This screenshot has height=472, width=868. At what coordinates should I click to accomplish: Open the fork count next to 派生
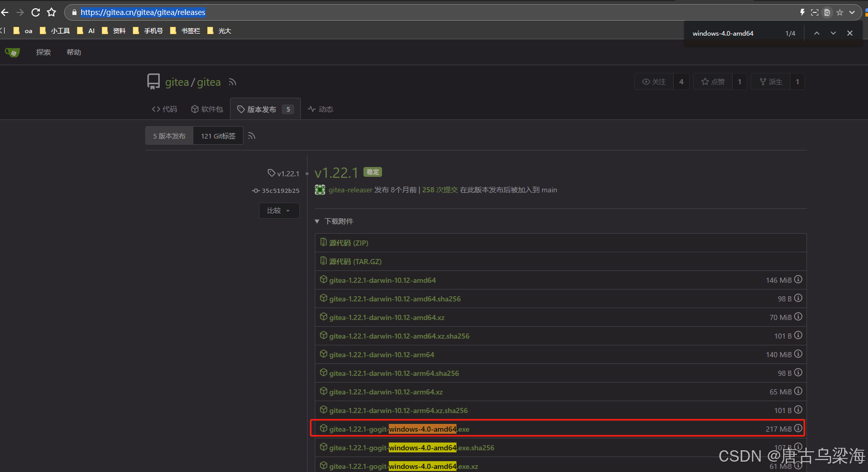798,82
